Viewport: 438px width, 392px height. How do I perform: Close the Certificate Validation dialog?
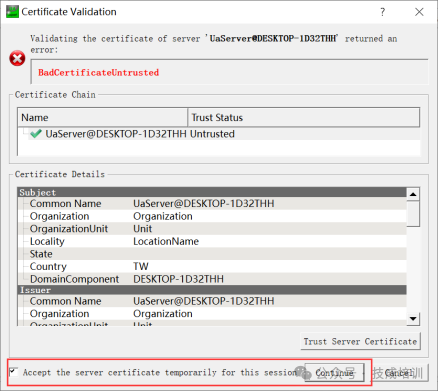(419, 12)
